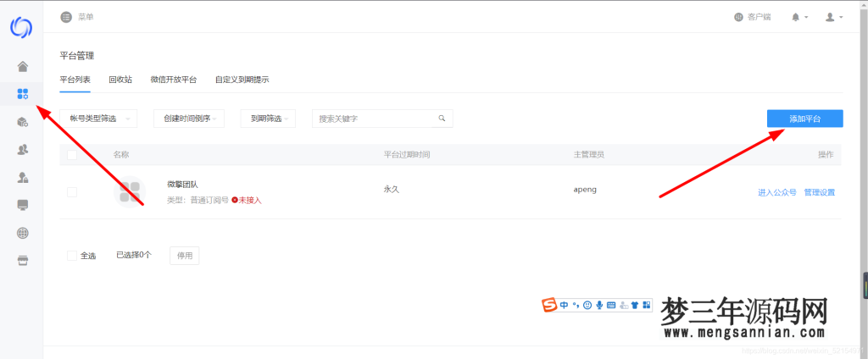Image resolution: width=868 pixels, height=359 pixels.
Task: Switch to the 回收站 tab
Action: (x=120, y=80)
